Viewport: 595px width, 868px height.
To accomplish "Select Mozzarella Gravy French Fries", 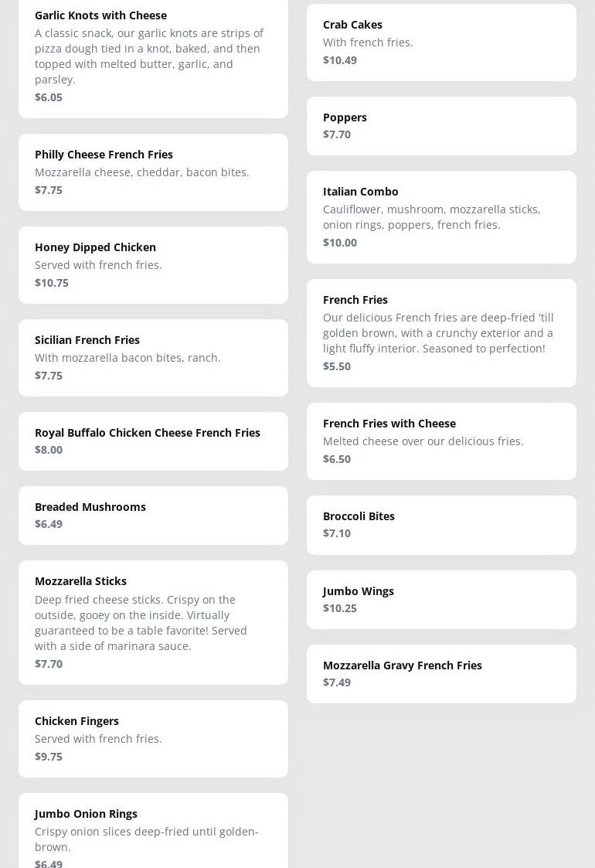I will (x=441, y=673).
